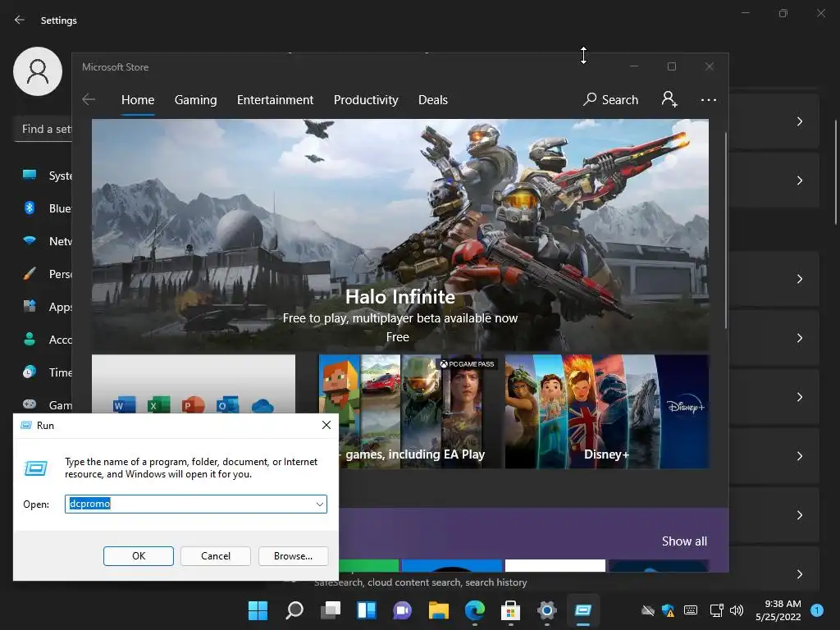Open Store sign-in account icon
Image resolution: width=840 pixels, height=630 pixels.
669,99
